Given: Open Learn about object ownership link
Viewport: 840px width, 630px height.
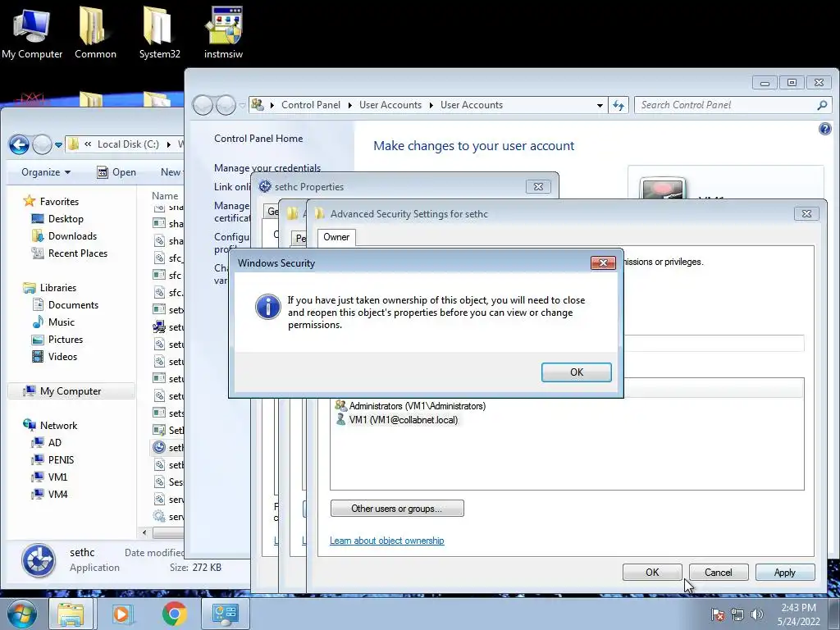Looking at the screenshot, I should pos(387,541).
